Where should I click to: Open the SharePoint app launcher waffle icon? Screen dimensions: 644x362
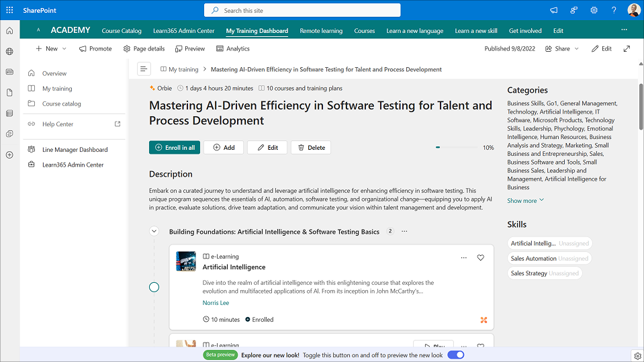(x=9, y=10)
